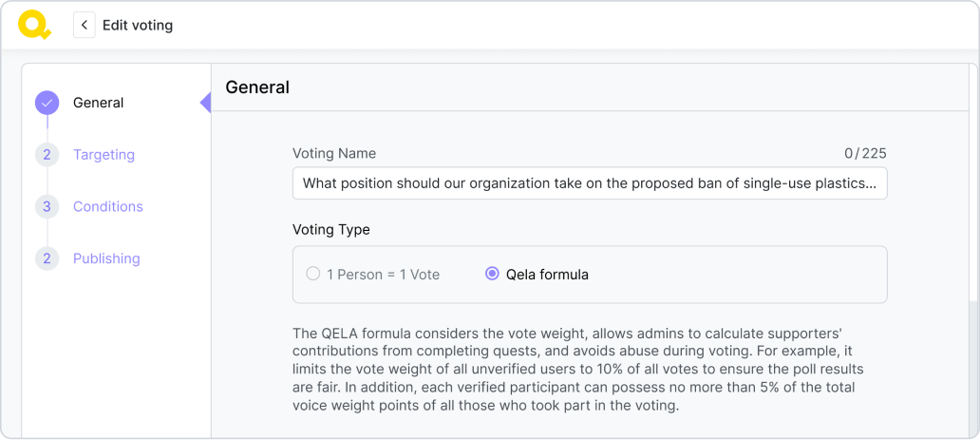Select the General step label in sidebar
Image resolution: width=980 pixels, height=440 pixels.
tap(98, 103)
